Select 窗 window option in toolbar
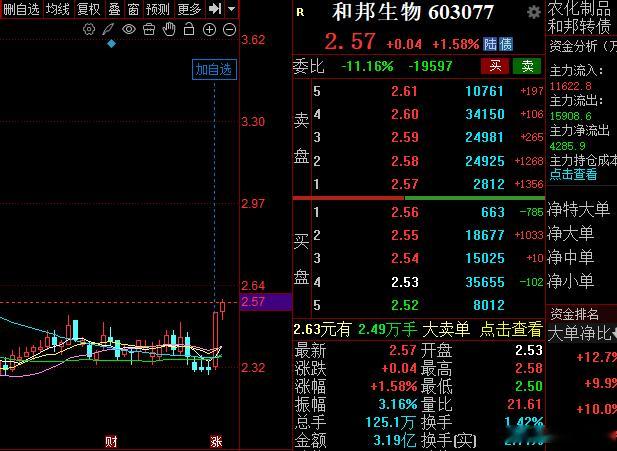The height and width of the screenshot is (451, 617). (133, 9)
